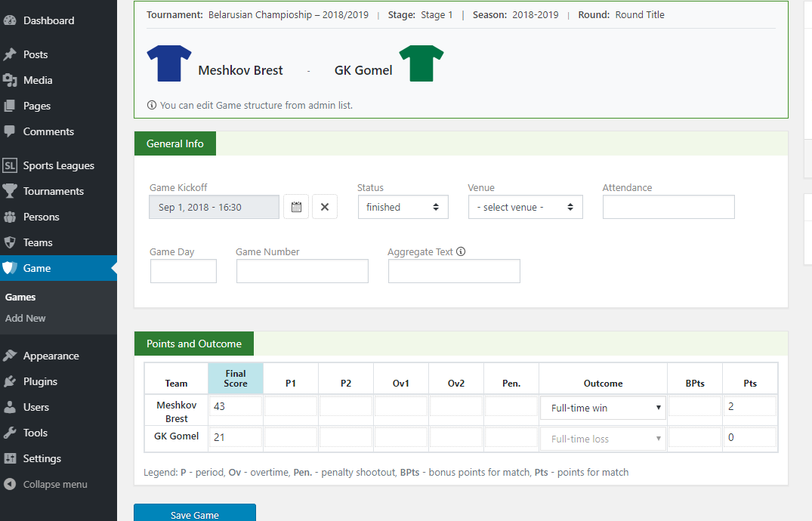Expand the Venue select dropdown
812x521 pixels.
pos(525,207)
